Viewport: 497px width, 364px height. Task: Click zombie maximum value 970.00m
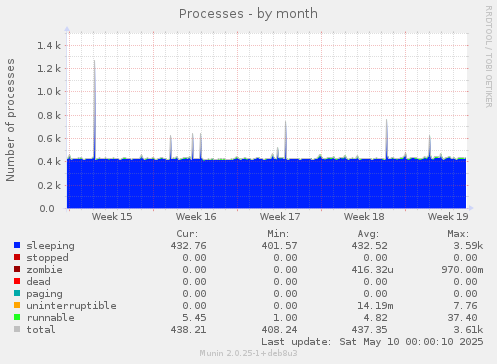pyautogui.click(x=462, y=270)
